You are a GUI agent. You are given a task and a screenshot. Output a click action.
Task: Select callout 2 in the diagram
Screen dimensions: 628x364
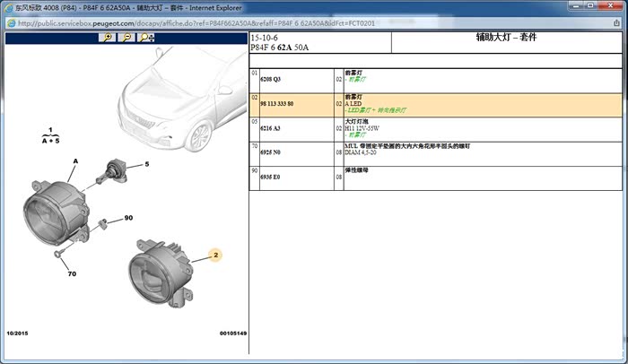point(215,256)
